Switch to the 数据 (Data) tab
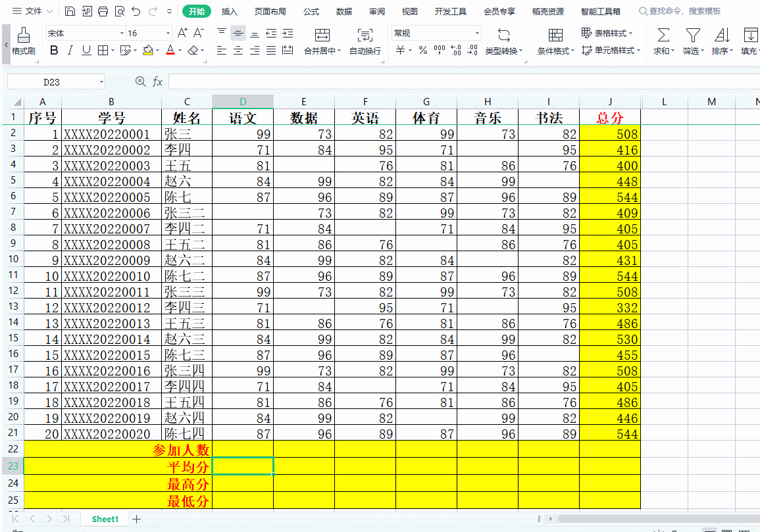This screenshot has width=760, height=532. [x=343, y=11]
